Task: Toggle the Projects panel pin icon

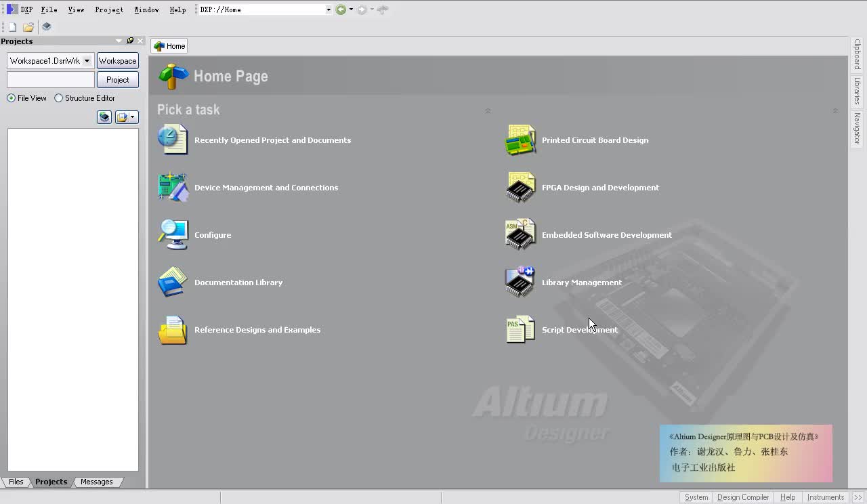Action: [x=130, y=41]
